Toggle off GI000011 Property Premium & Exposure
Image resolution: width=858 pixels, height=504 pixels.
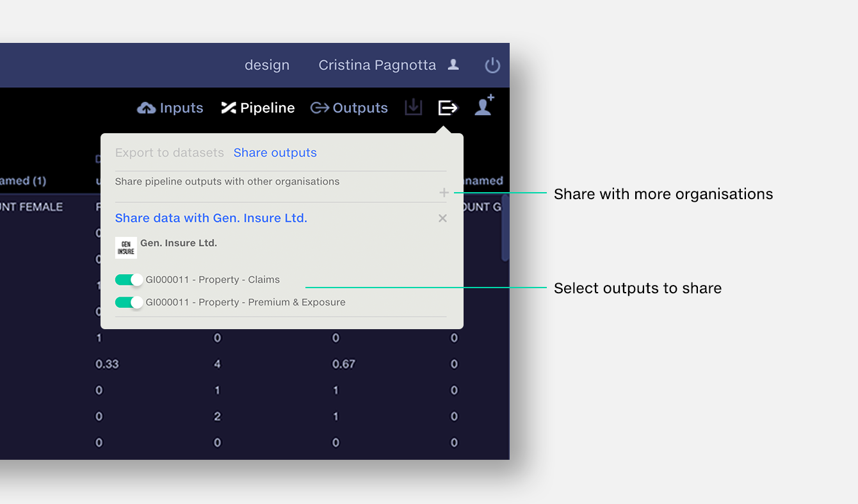coord(129,302)
